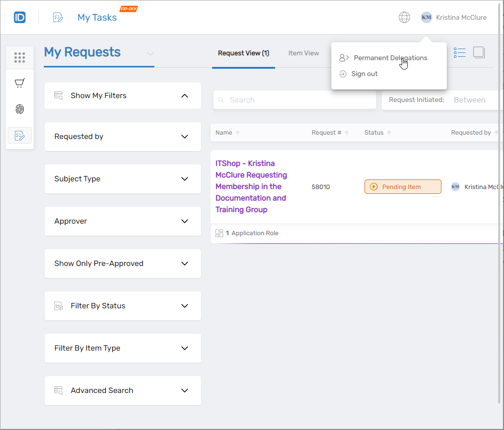Click the Pending Item status button

(x=403, y=187)
